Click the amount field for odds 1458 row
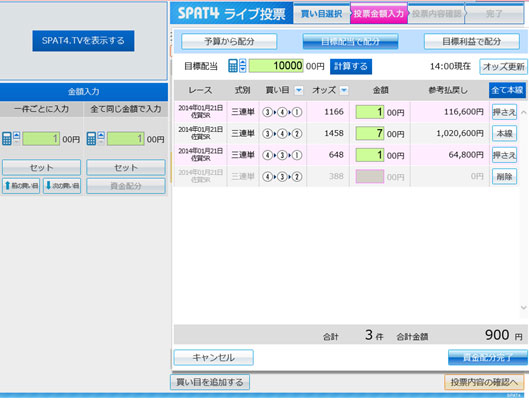The width and height of the screenshot is (529, 400). (370, 134)
